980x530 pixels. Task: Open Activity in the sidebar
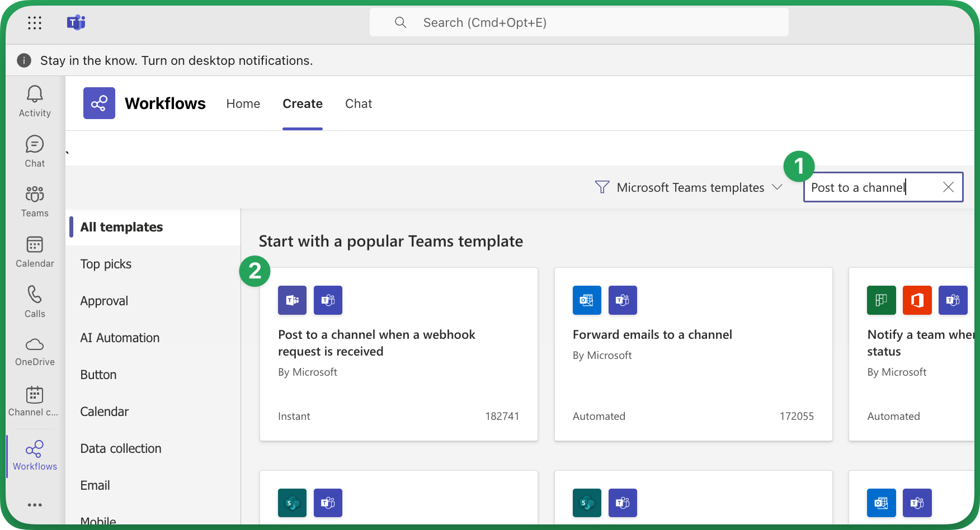point(35,101)
